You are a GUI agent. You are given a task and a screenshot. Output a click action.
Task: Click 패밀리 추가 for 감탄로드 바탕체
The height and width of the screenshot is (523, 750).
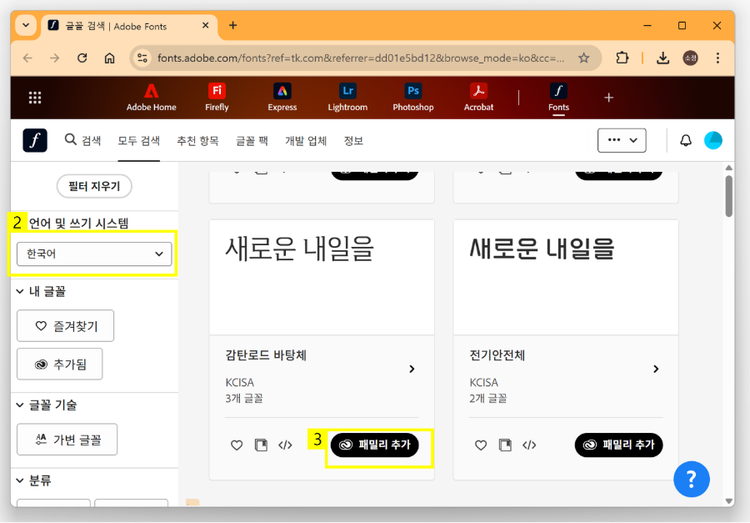point(375,445)
